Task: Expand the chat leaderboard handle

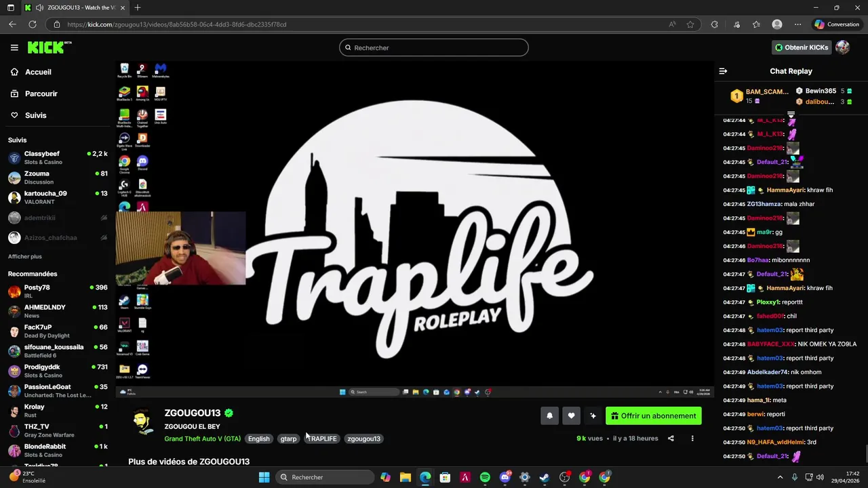Action: tap(791, 115)
